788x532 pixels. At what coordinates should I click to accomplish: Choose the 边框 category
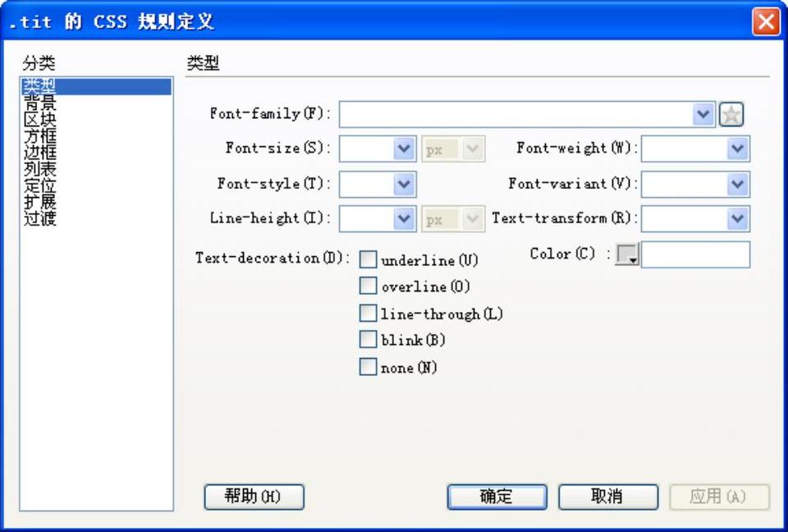click(40, 153)
